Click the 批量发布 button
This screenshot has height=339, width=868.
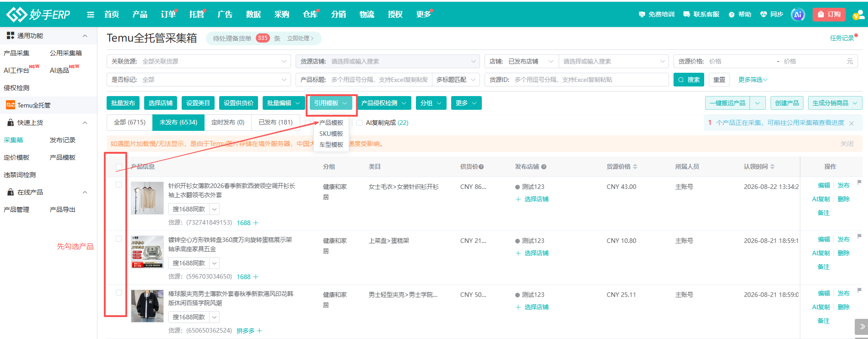coord(123,103)
